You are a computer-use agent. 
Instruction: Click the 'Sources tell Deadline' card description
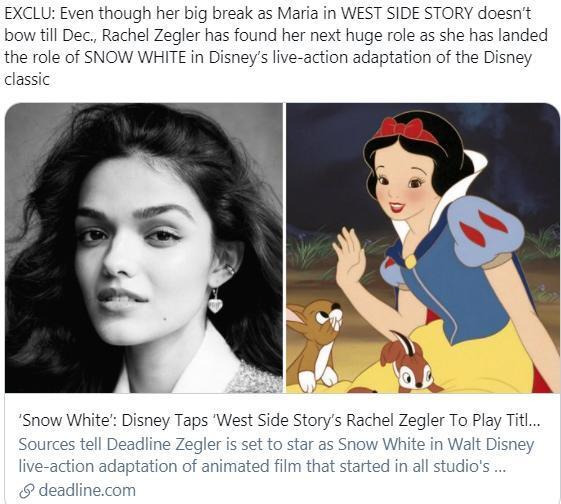(276, 455)
